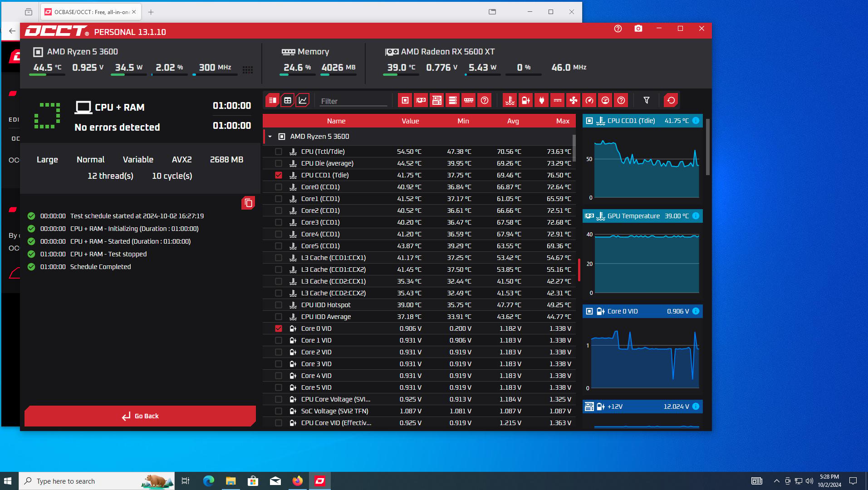Open Microsoft Edge from the taskbar
Screen dimensions: 868x490
click(x=209, y=481)
